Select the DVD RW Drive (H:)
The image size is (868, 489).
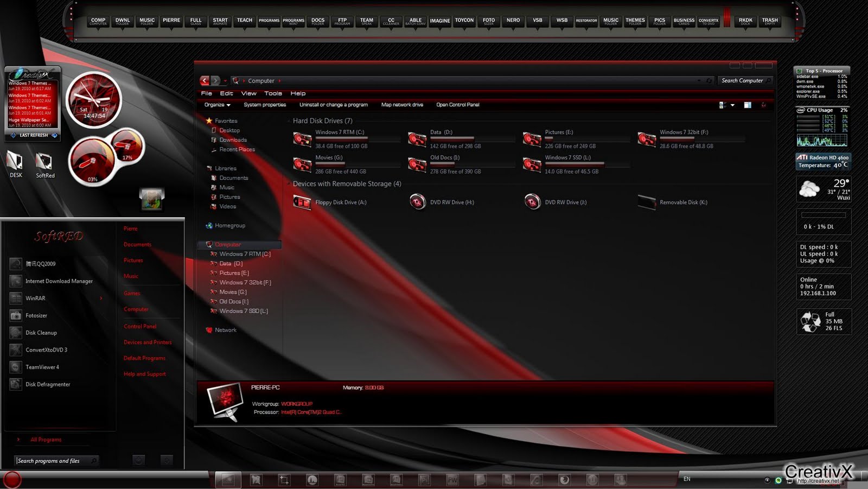[x=442, y=202]
